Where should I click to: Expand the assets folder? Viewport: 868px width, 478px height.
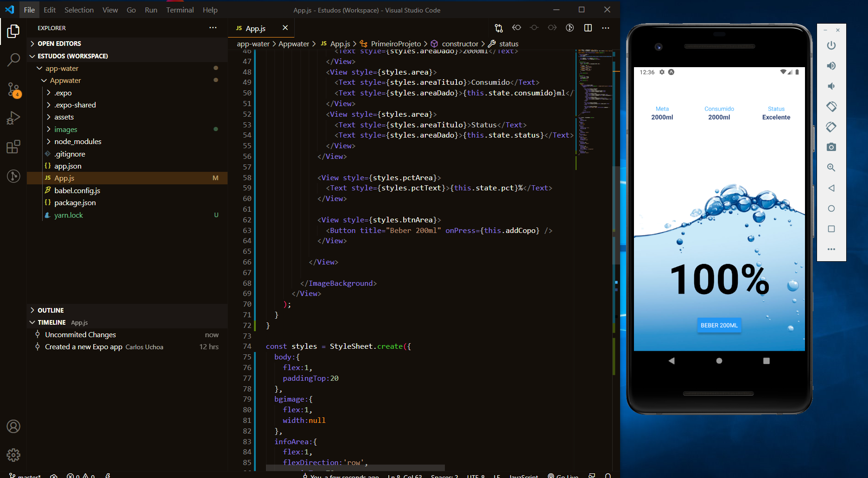(x=127, y=117)
